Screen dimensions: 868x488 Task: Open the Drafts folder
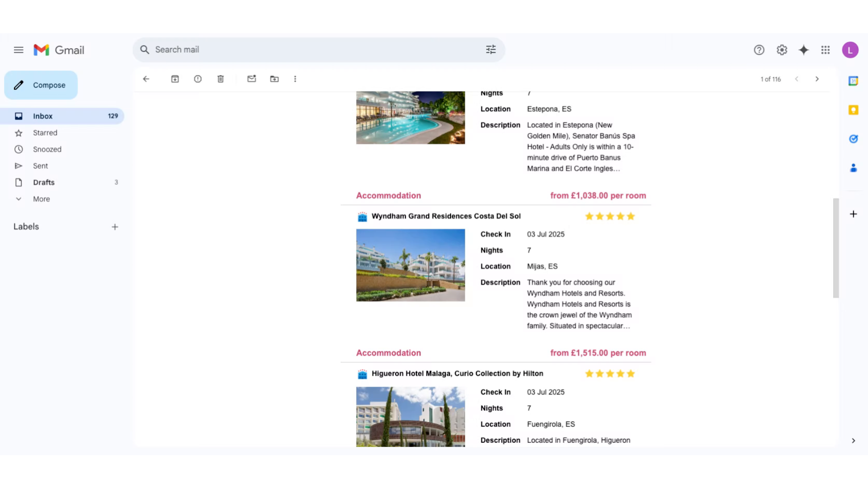tap(44, 183)
